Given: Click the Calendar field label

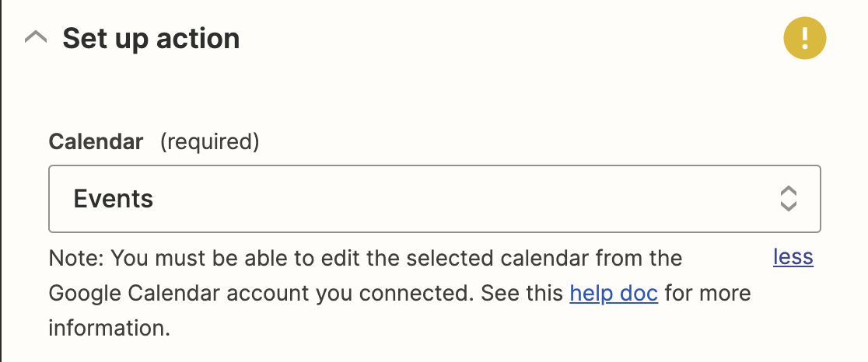Looking at the screenshot, I should (x=96, y=142).
